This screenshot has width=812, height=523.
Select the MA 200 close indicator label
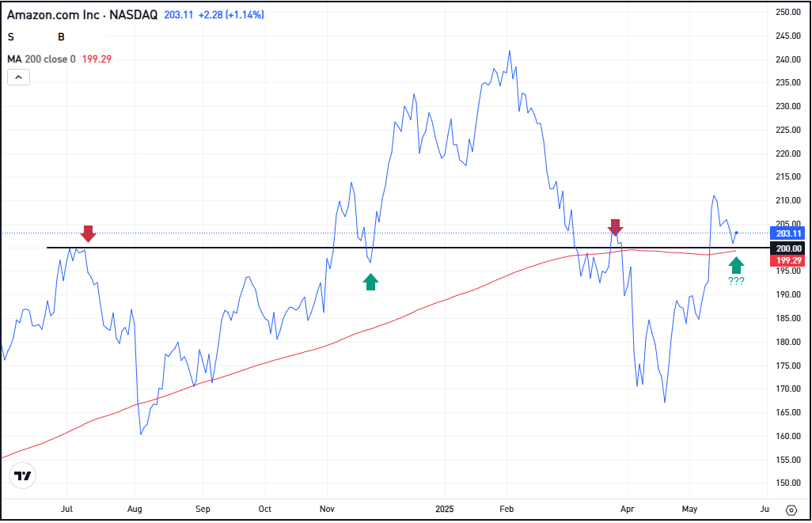coord(41,59)
